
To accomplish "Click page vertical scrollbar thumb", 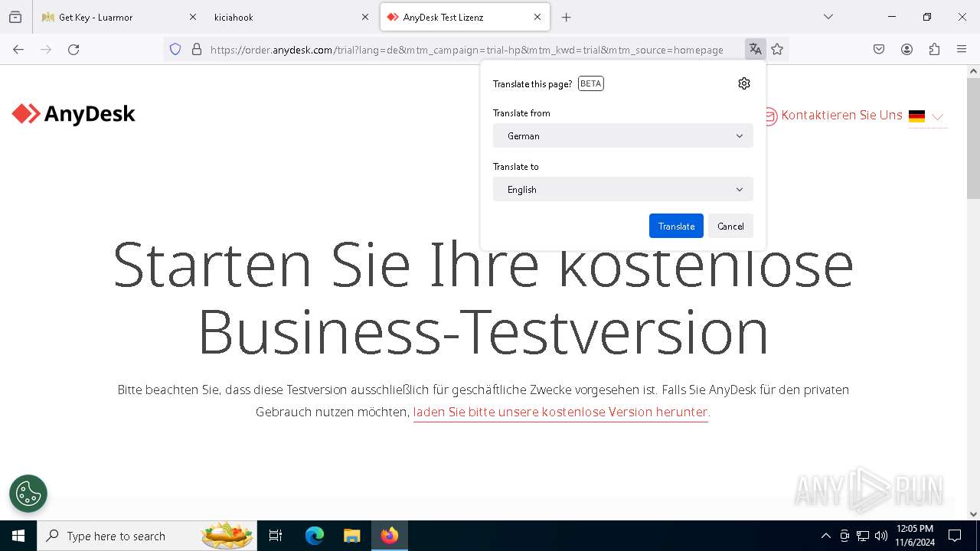I will coord(973,139).
